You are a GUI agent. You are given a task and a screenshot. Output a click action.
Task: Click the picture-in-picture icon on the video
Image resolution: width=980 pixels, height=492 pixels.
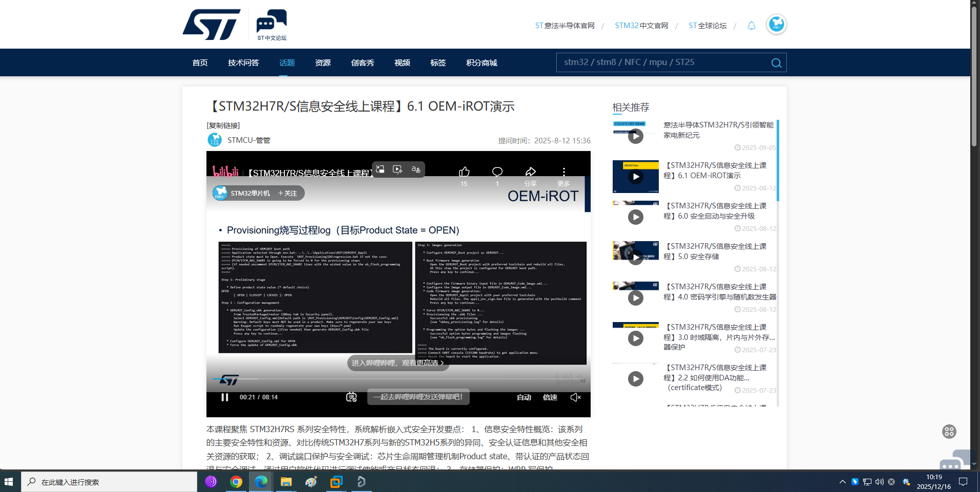click(x=380, y=169)
